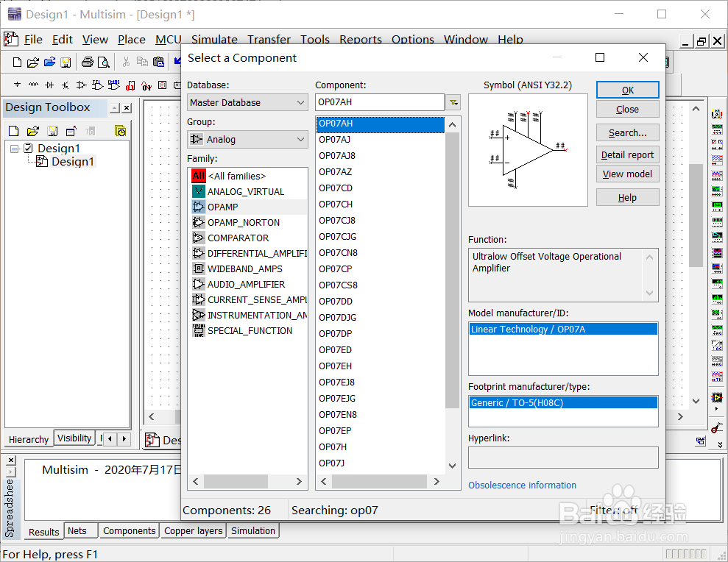Click Open icon in Design Toolbox
The width and height of the screenshot is (728, 562).
click(x=33, y=132)
